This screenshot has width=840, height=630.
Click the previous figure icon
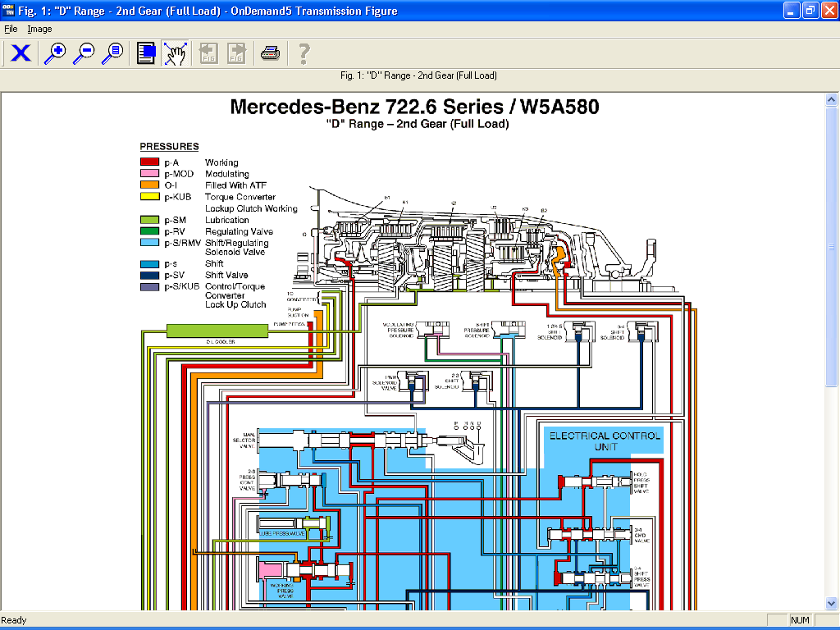click(x=208, y=53)
